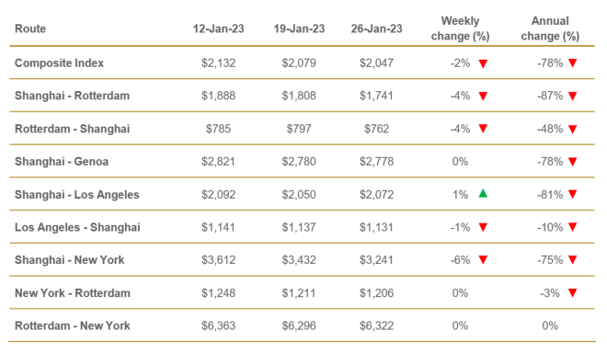Click red arrow next to -87% annual change
Screen dimensions: 607x364
[x=573, y=96]
